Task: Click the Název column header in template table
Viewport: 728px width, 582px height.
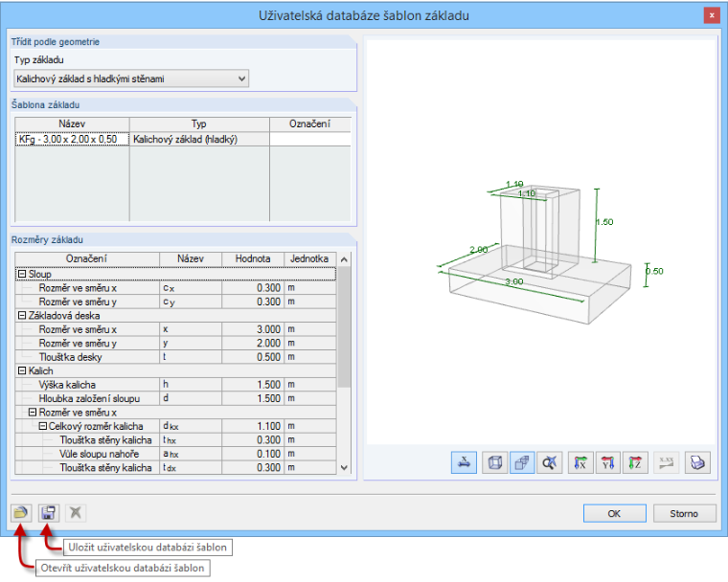Action: [72, 123]
